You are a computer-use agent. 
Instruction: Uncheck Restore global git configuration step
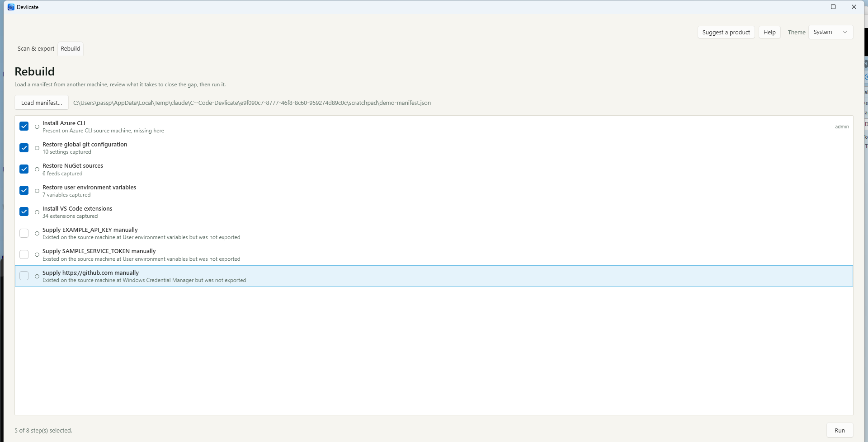pos(24,148)
